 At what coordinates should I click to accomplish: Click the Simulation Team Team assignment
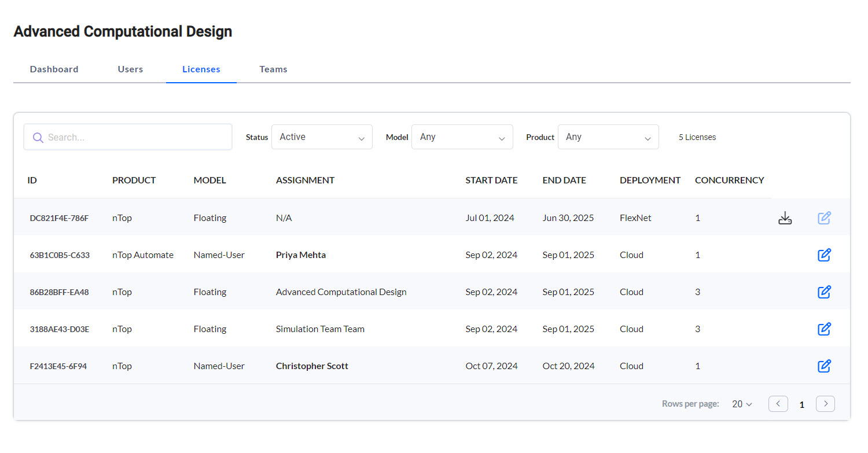(320, 329)
